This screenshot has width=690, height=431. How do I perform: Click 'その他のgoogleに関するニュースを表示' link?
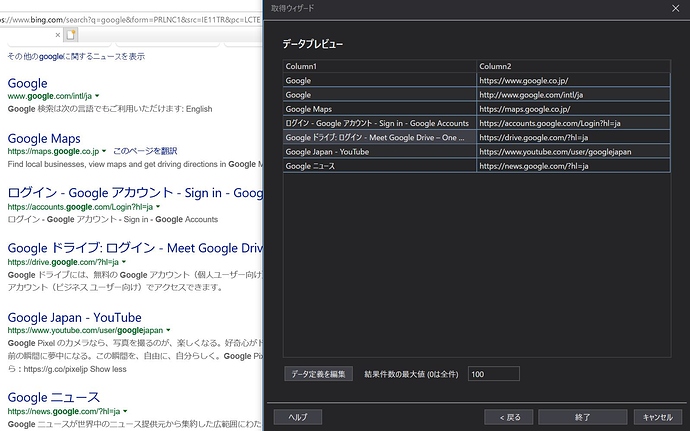(76, 56)
